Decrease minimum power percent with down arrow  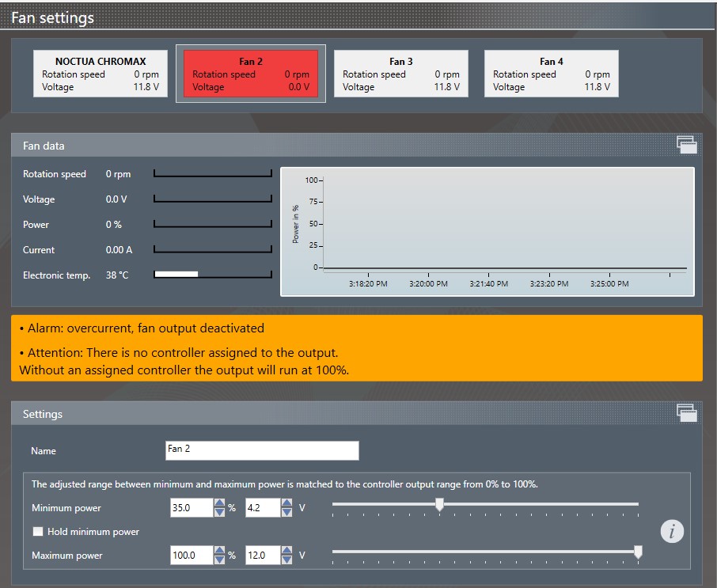[219, 513]
